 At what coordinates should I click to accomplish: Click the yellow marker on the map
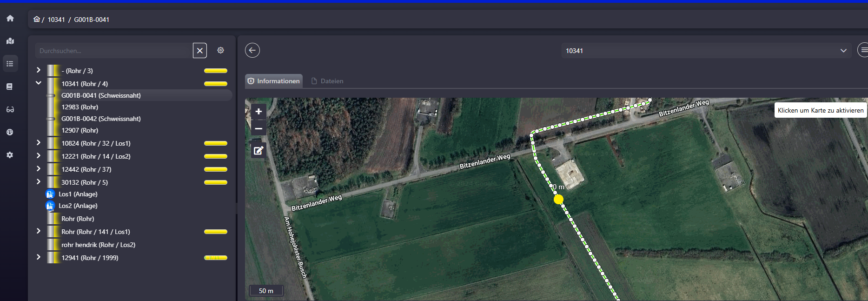tap(558, 199)
